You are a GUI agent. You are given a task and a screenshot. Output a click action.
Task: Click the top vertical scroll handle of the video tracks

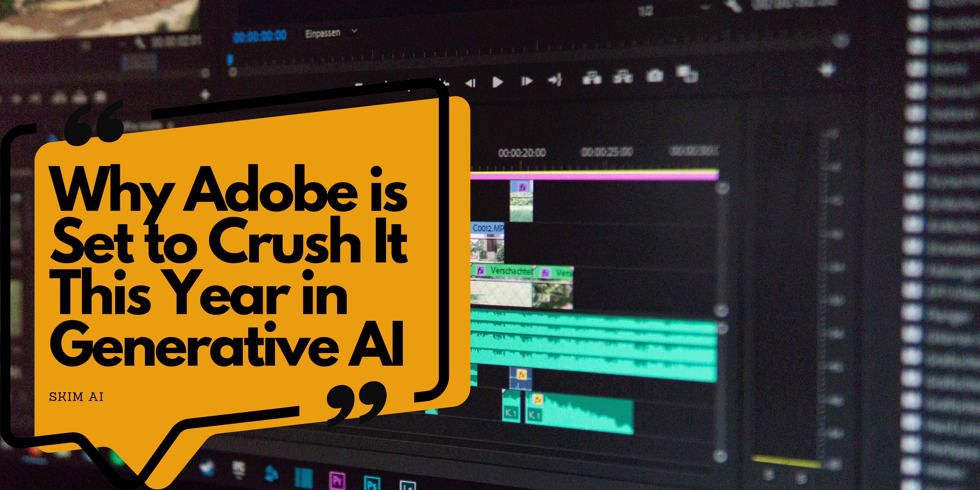coord(722,188)
